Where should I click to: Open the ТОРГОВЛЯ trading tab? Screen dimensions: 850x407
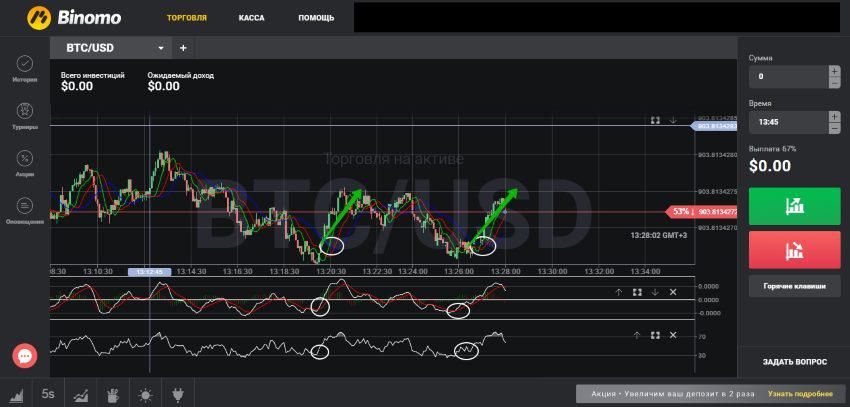(x=186, y=17)
